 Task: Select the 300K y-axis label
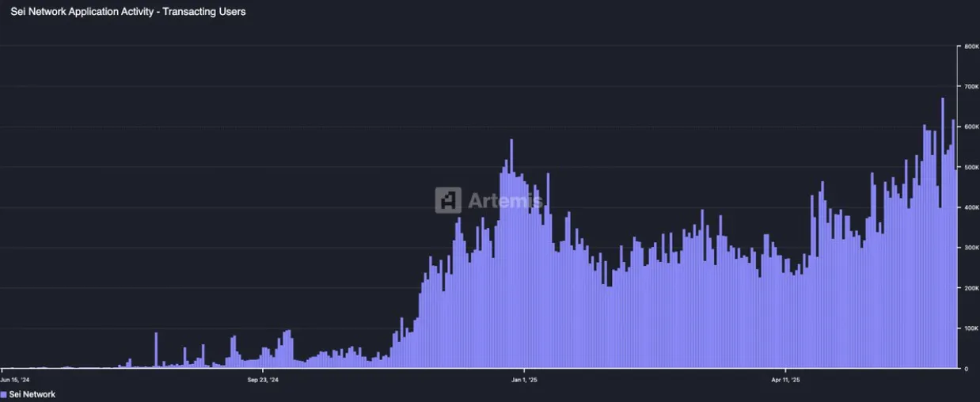(x=971, y=248)
